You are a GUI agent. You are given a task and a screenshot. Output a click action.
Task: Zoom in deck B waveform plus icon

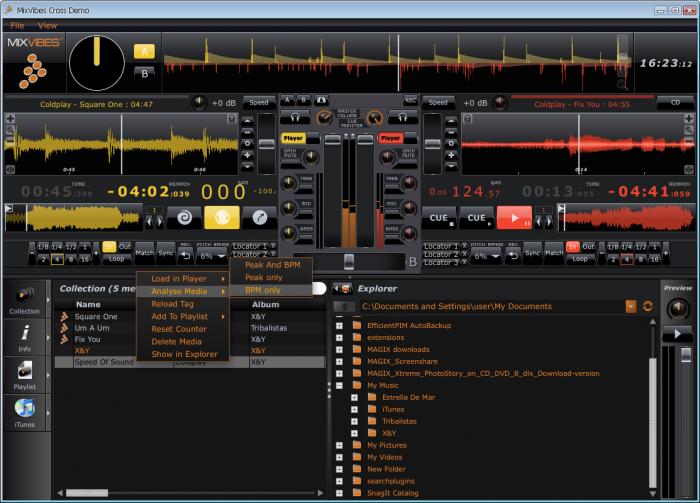[x=689, y=119]
